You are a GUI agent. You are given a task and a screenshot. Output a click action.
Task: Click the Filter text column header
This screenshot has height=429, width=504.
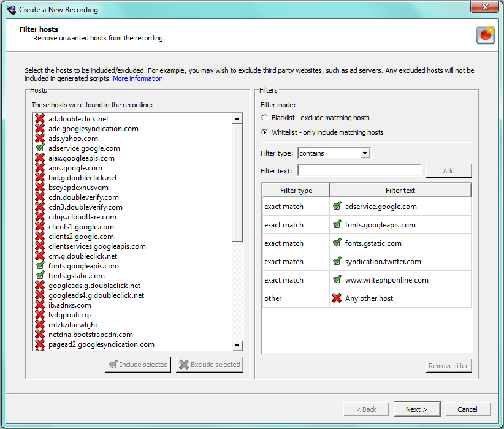point(400,191)
